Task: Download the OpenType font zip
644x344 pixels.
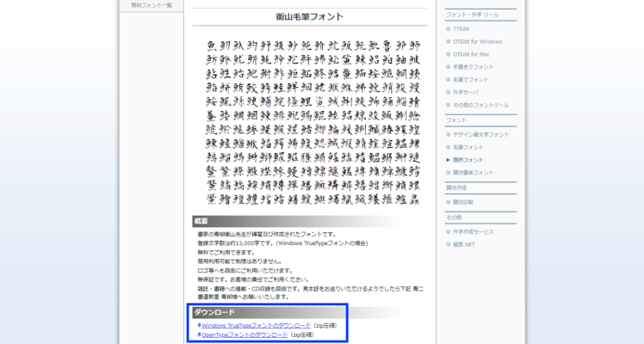Action: pyautogui.click(x=245, y=335)
